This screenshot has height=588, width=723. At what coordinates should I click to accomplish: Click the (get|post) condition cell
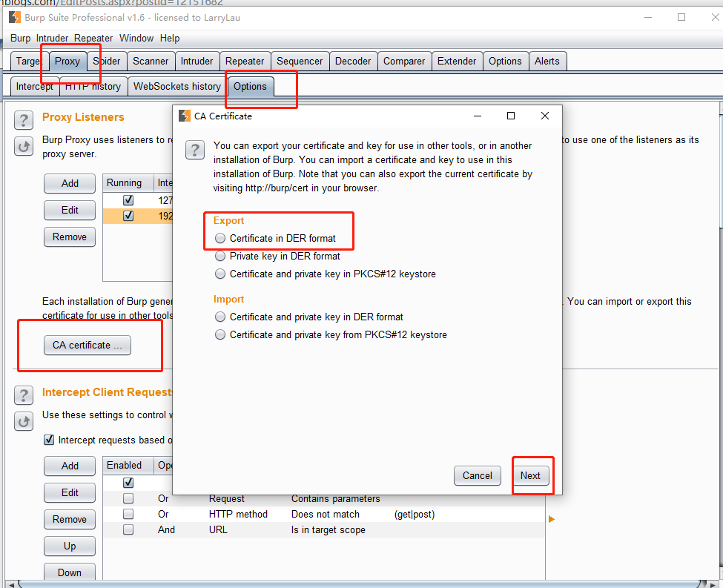tap(415, 514)
